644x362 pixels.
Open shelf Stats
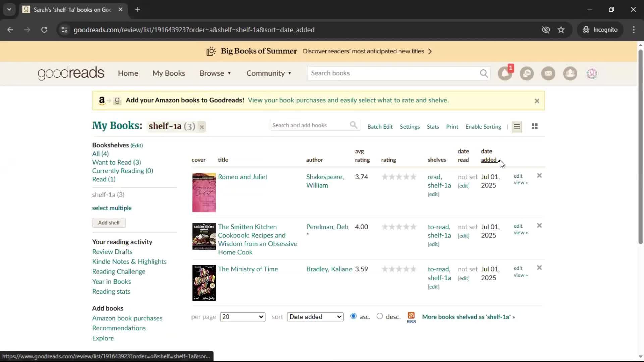[433, 127]
